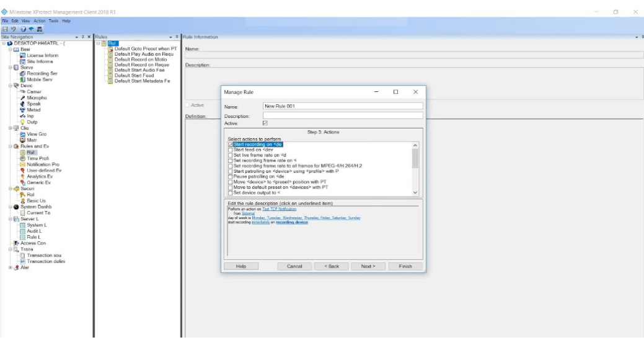Open the Rules panel dropdown arrow
Screen dimensions: 644x345
[x=171, y=37]
